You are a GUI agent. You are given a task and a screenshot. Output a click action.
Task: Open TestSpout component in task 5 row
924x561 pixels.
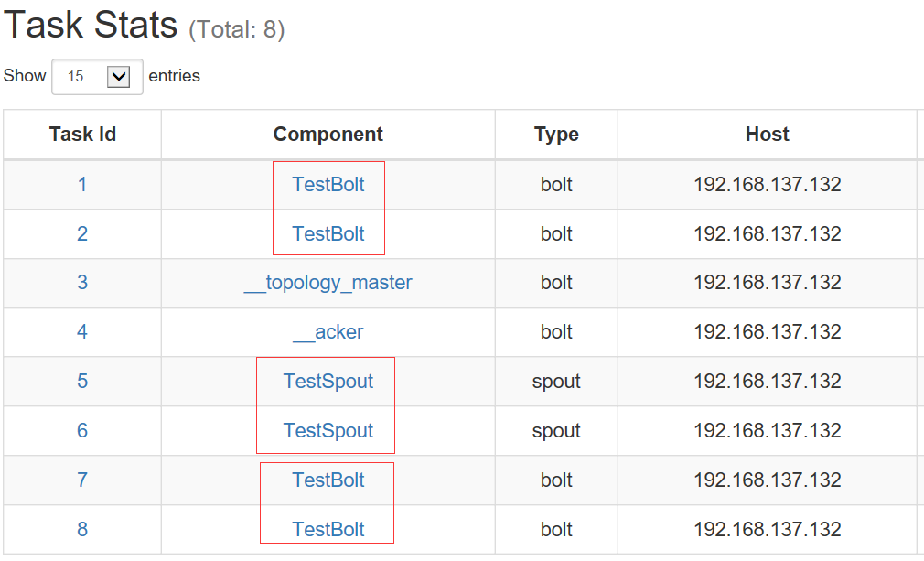click(328, 382)
